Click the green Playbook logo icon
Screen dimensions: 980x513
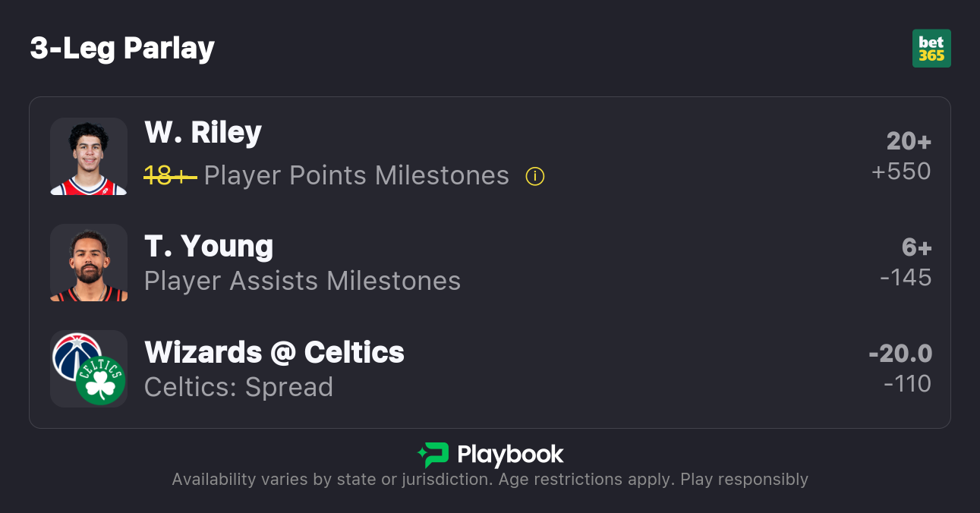[x=433, y=455]
